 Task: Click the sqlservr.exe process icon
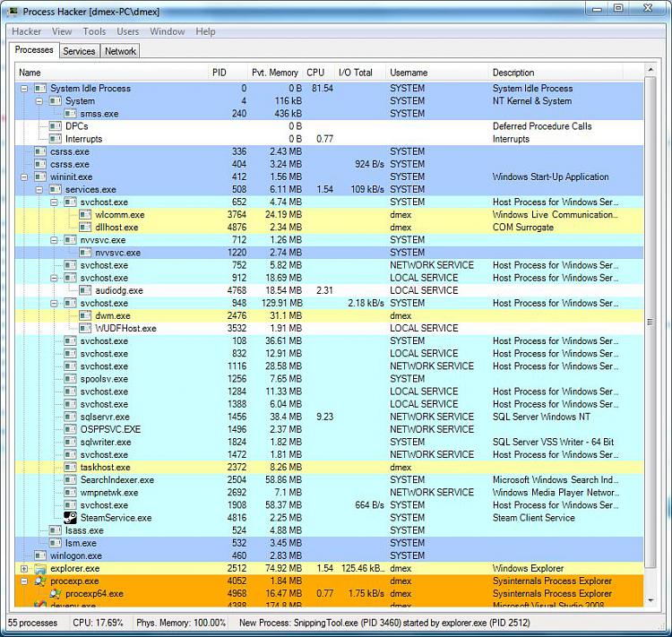pyautogui.click(x=70, y=417)
